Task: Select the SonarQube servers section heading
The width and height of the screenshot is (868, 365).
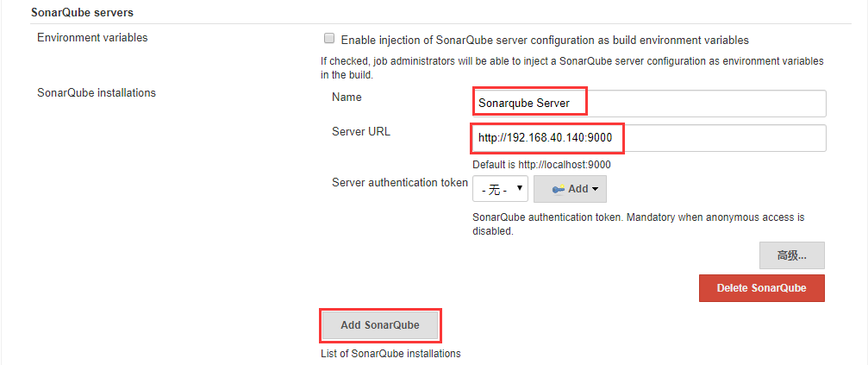Action: [83, 14]
